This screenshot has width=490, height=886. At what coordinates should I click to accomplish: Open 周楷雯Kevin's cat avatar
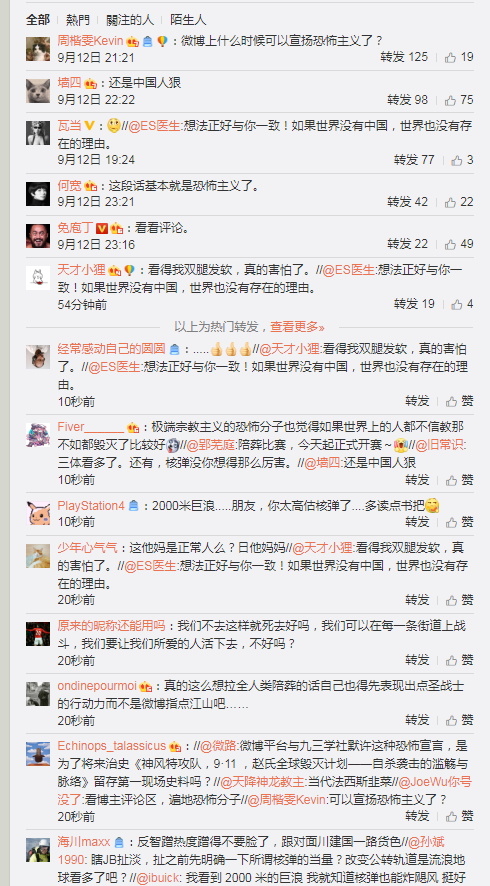click(38, 49)
